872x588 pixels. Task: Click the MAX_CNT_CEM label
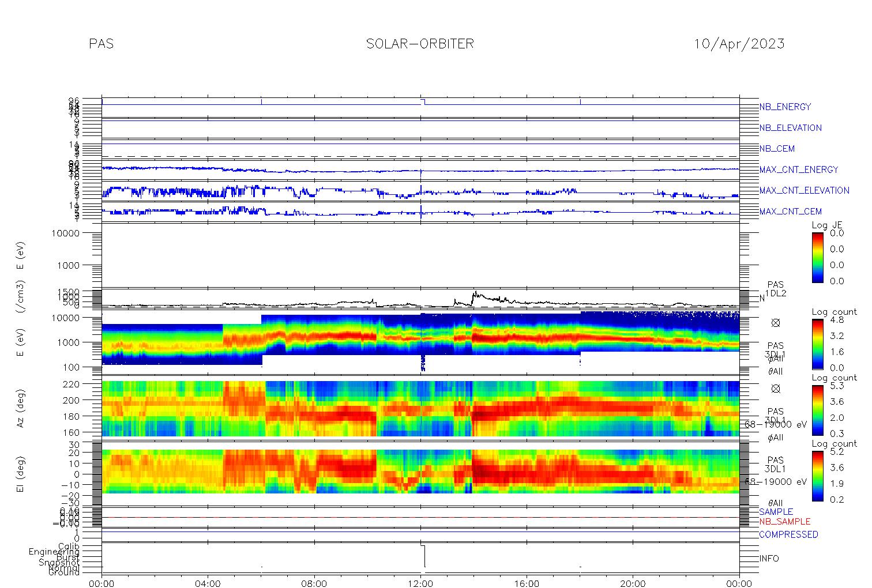click(x=791, y=212)
